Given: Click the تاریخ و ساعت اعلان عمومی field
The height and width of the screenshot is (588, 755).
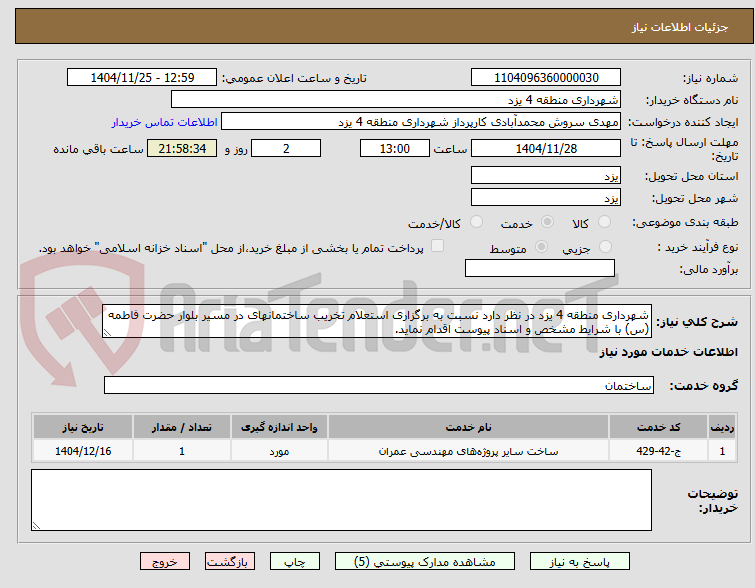Looking at the screenshot, I should (142, 78).
